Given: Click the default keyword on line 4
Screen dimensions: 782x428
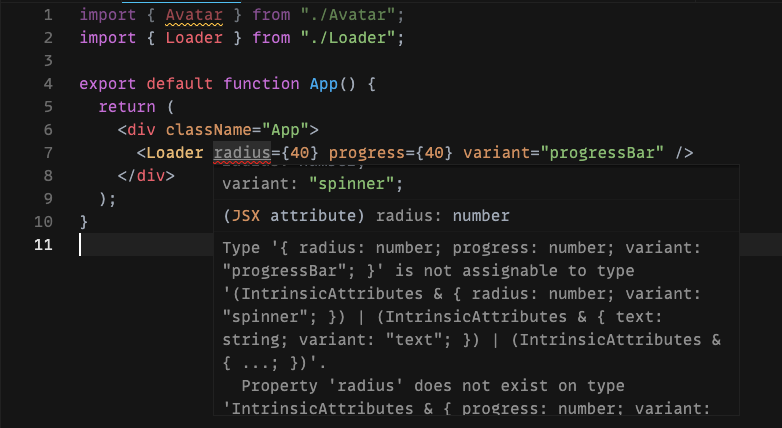Looking at the screenshot, I should coord(180,84).
